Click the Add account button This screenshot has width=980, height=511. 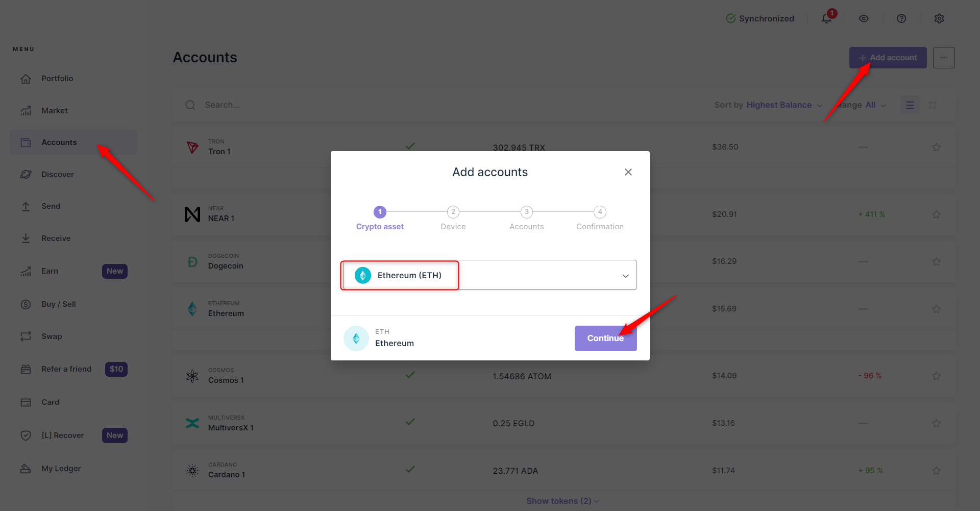888,58
